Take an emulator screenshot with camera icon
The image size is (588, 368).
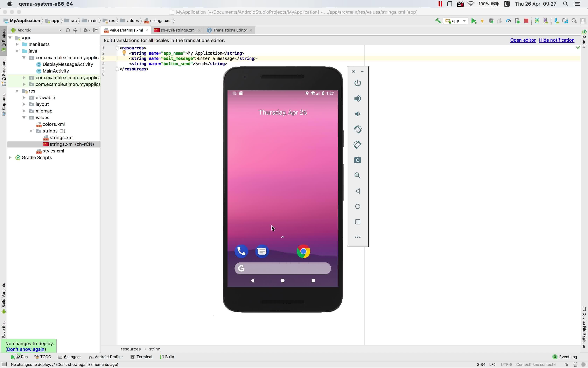357,160
